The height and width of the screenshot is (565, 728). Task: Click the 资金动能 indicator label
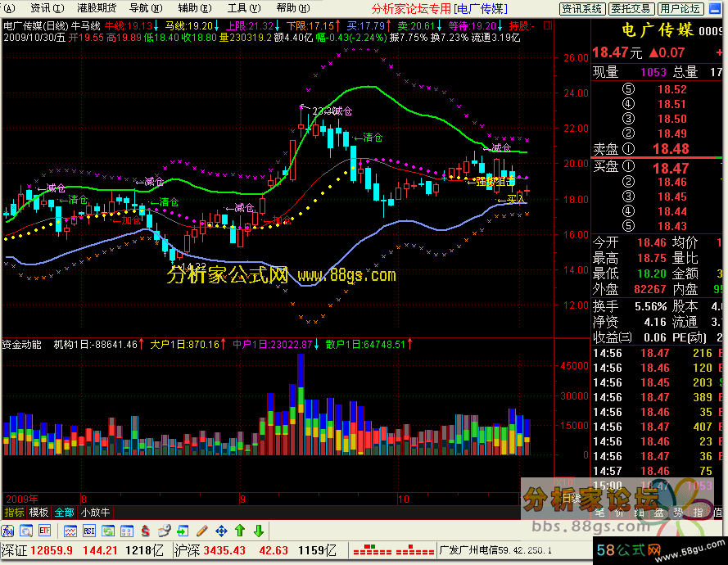pos(22,345)
